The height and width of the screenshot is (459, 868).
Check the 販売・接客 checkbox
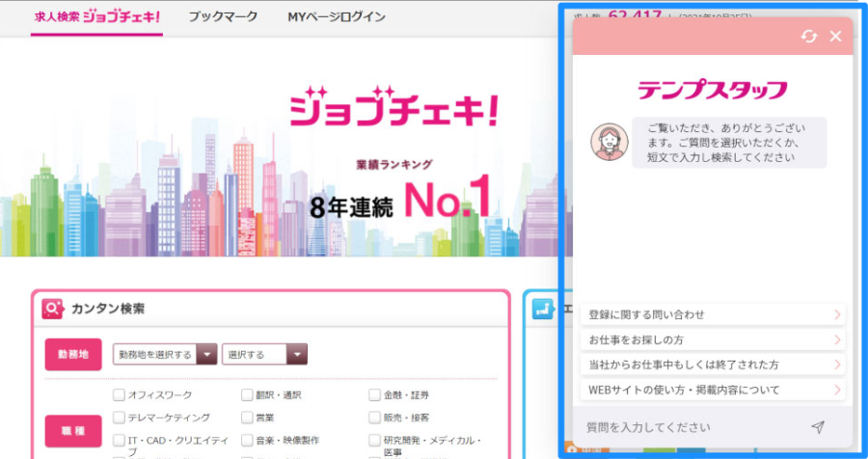point(375,417)
